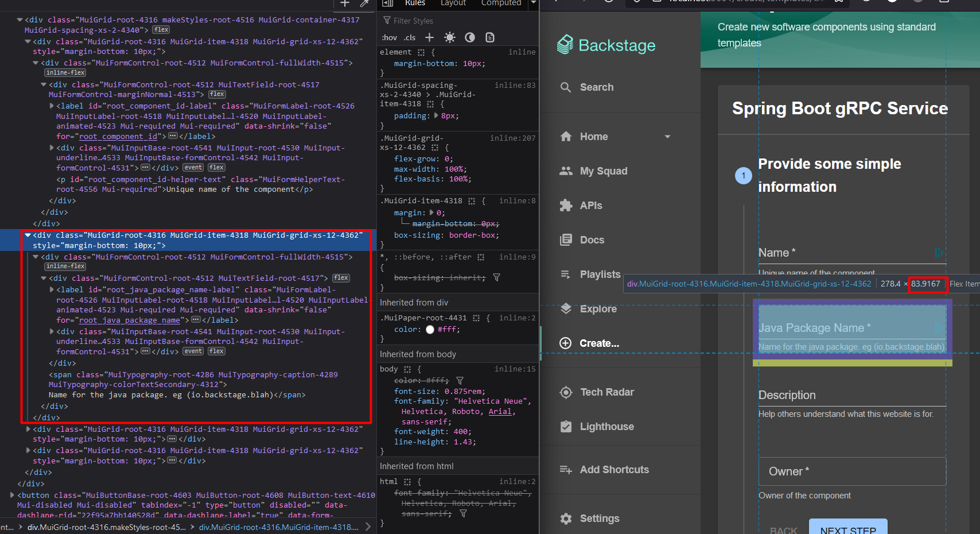Image resolution: width=980 pixels, height=534 pixels.
Task: Expand the margin: 0 shorthand triangle
Action: [432, 212]
